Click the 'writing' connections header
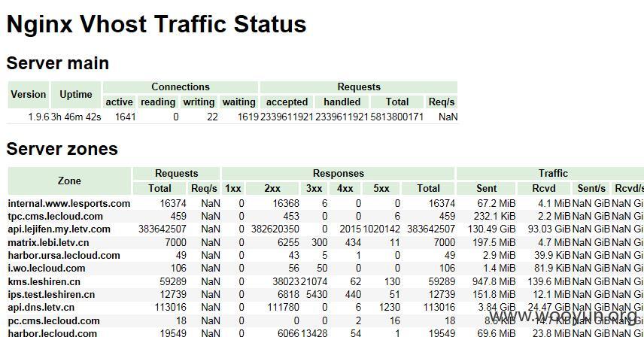644x337 pixels. tap(199, 102)
